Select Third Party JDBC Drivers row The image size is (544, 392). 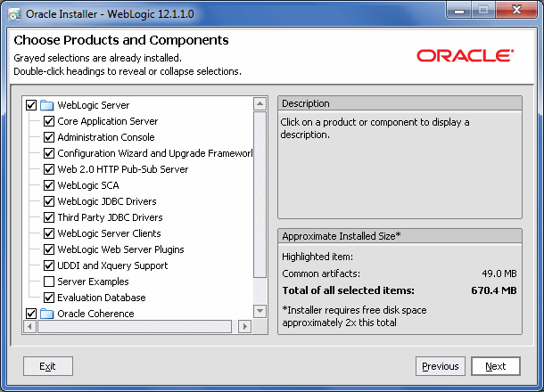point(110,217)
